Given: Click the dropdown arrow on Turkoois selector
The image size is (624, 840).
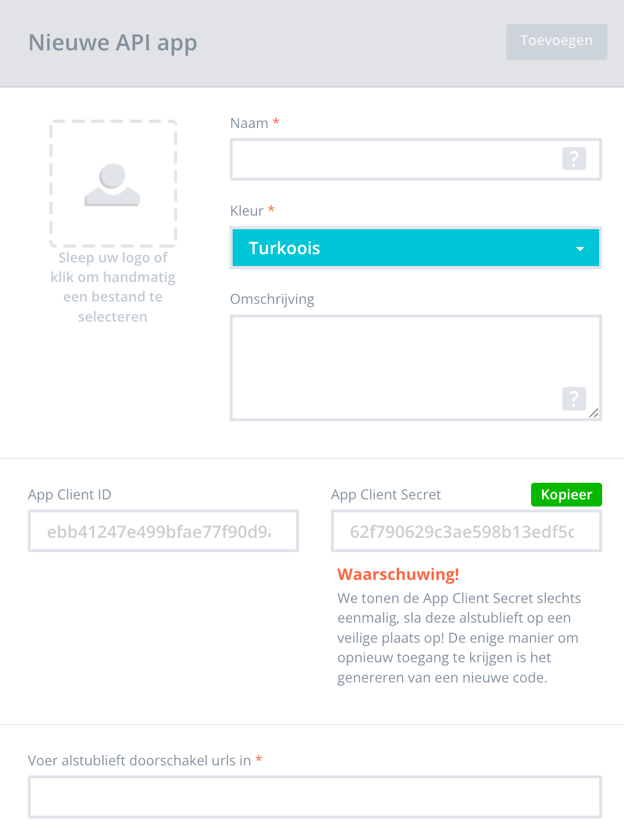Looking at the screenshot, I should [580, 249].
